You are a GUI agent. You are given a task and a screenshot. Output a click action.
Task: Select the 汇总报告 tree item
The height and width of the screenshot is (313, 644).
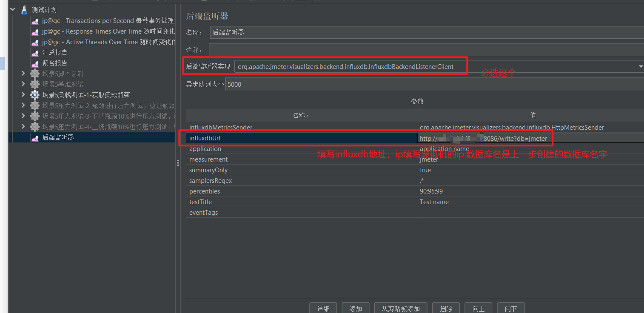pos(55,53)
